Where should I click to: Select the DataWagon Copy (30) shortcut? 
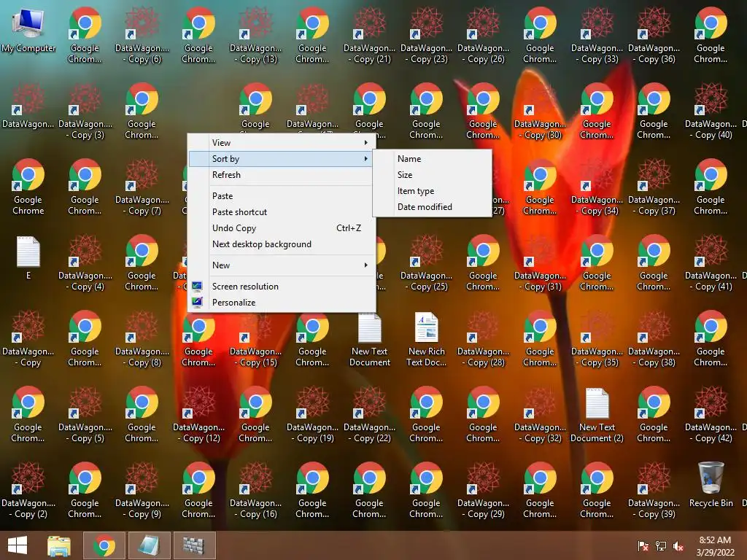[541, 112]
